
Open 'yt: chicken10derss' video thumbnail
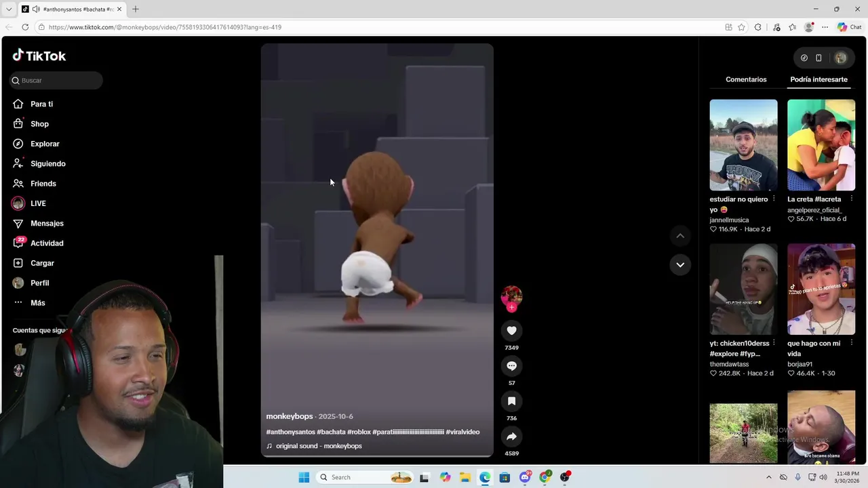coord(743,289)
